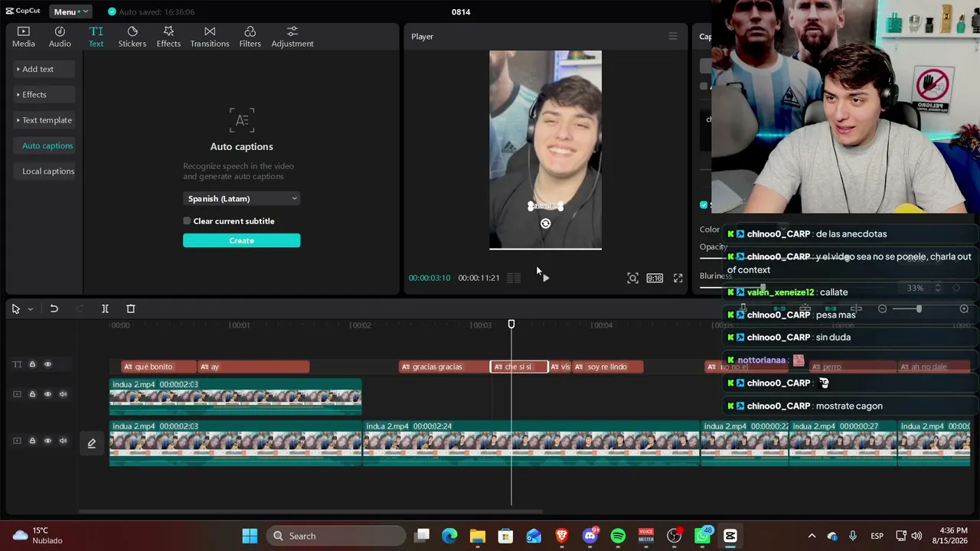980x551 pixels.
Task: Click the preview focus frame icon
Action: coord(632,278)
